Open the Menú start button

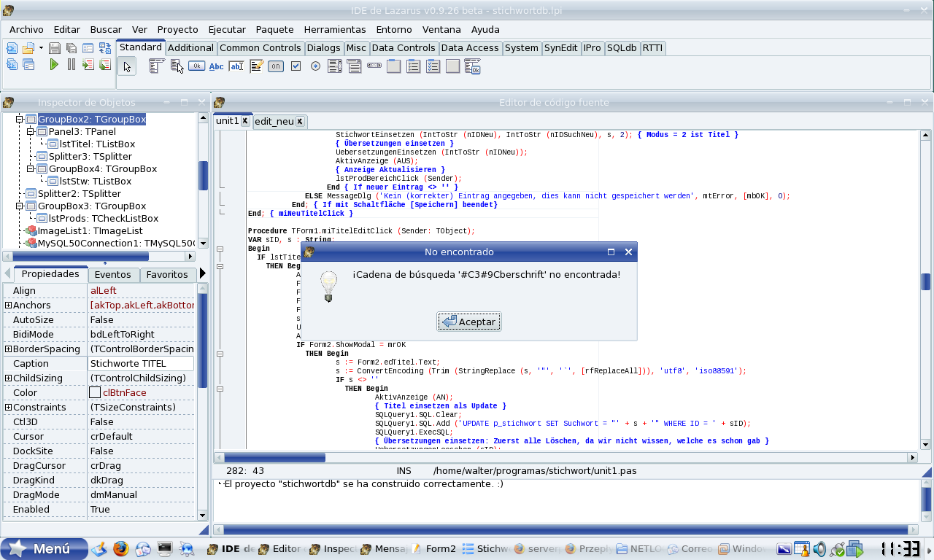click(x=44, y=549)
